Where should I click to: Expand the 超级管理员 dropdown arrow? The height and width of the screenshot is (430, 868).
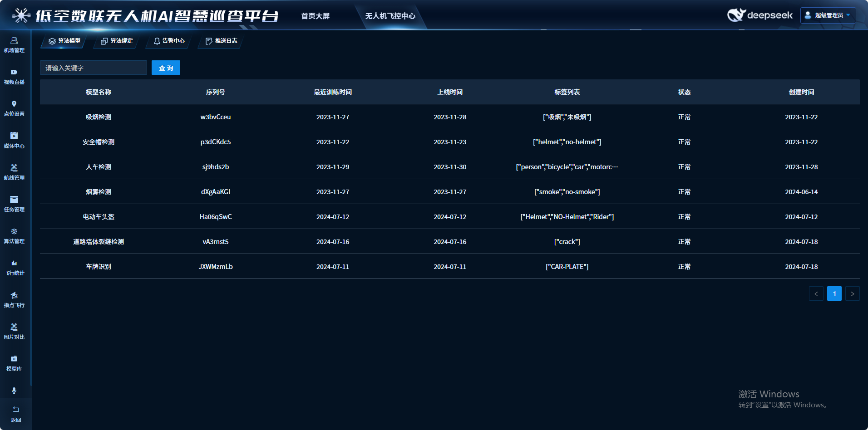pyautogui.click(x=848, y=15)
